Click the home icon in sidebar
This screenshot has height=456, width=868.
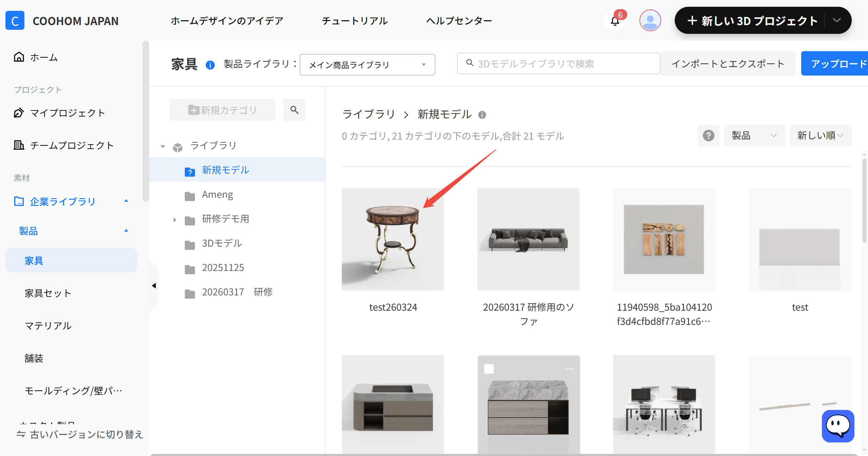(19, 57)
